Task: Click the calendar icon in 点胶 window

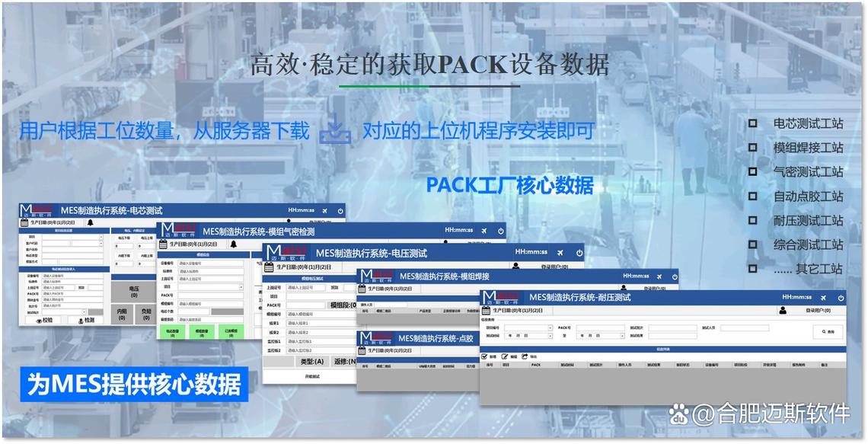Action: pyautogui.click(x=362, y=351)
